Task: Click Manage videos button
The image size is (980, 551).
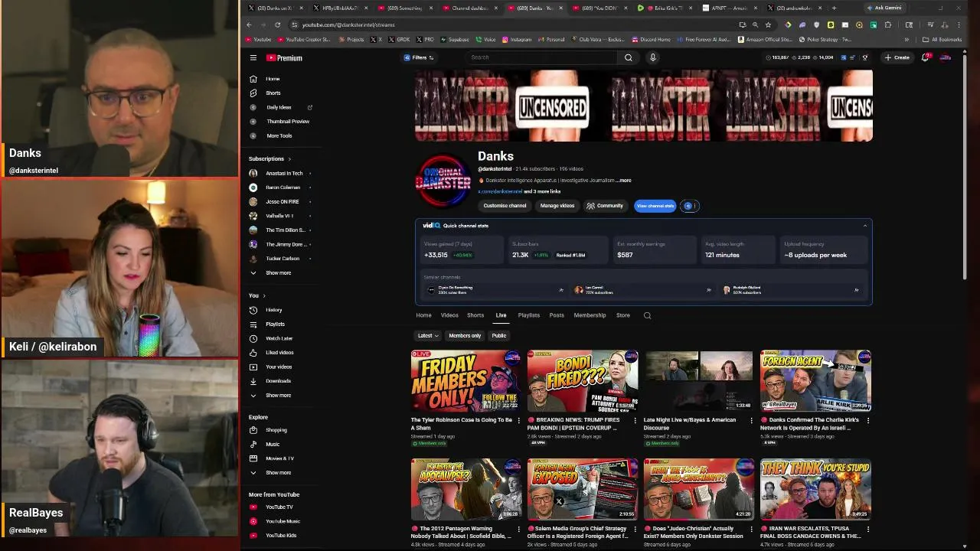Action: tap(557, 206)
